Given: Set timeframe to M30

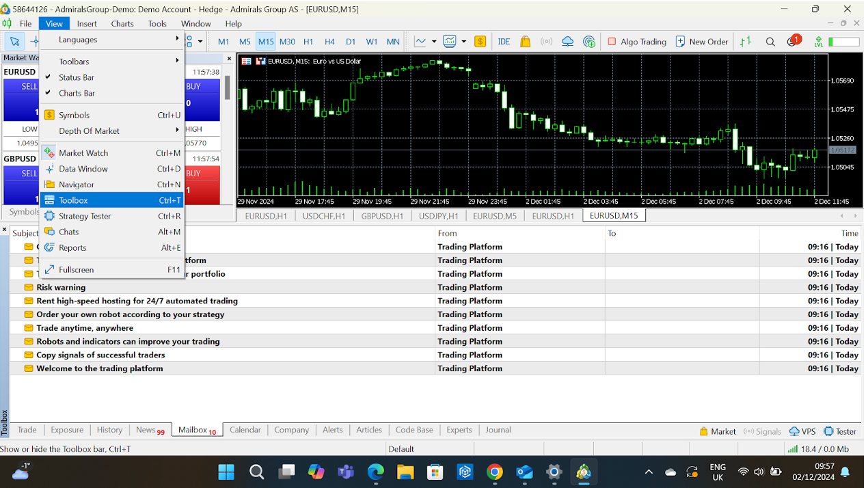Looking at the screenshot, I should [x=287, y=42].
